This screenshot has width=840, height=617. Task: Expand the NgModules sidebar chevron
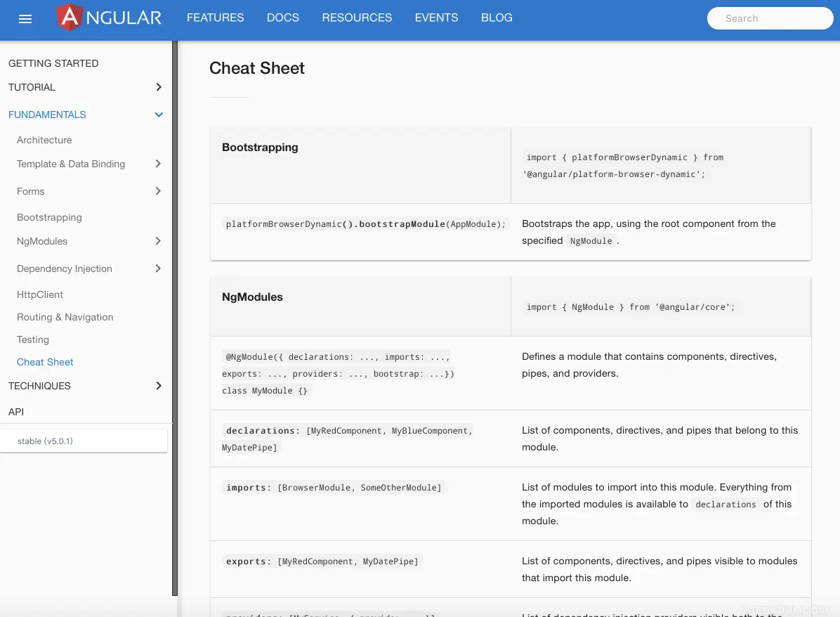[x=158, y=241]
